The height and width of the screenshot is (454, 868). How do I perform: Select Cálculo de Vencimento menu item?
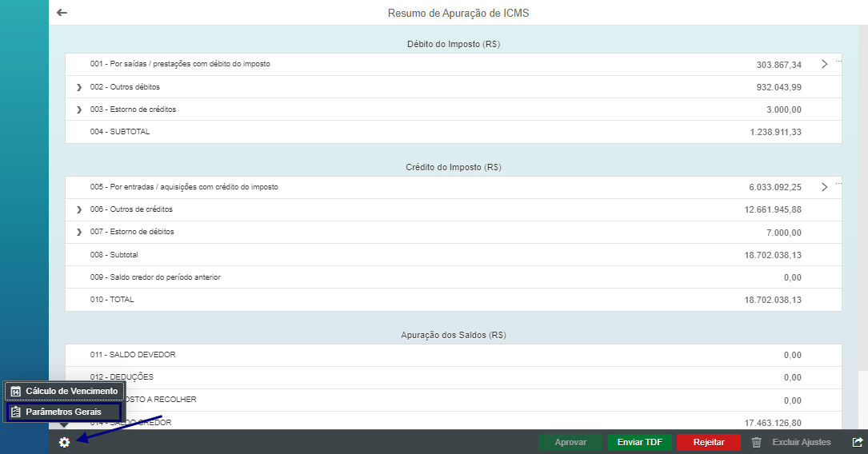tap(65, 391)
